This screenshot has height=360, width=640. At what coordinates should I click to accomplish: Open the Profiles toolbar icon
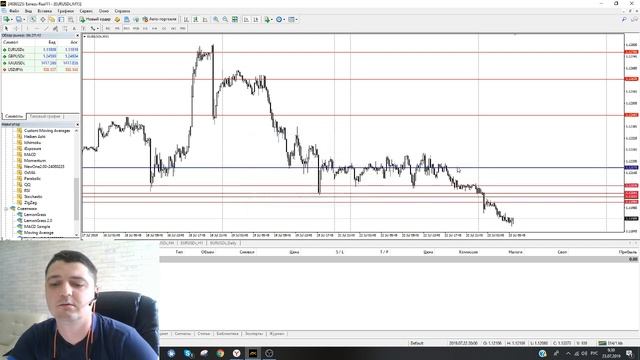18,19
